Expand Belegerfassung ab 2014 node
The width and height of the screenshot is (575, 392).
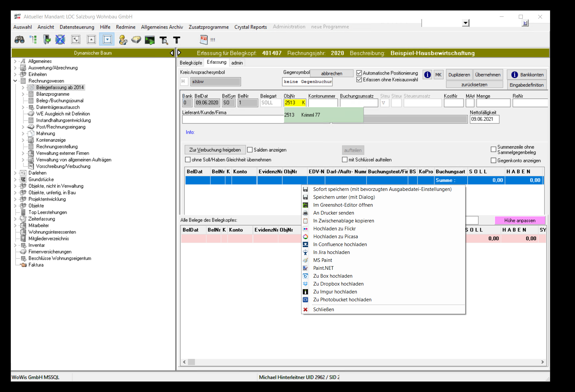click(x=23, y=87)
